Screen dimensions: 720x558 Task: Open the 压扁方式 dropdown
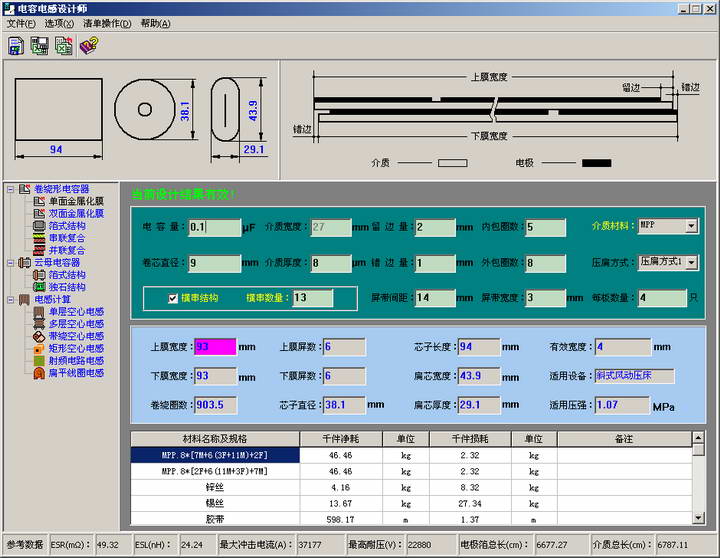coord(691,262)
